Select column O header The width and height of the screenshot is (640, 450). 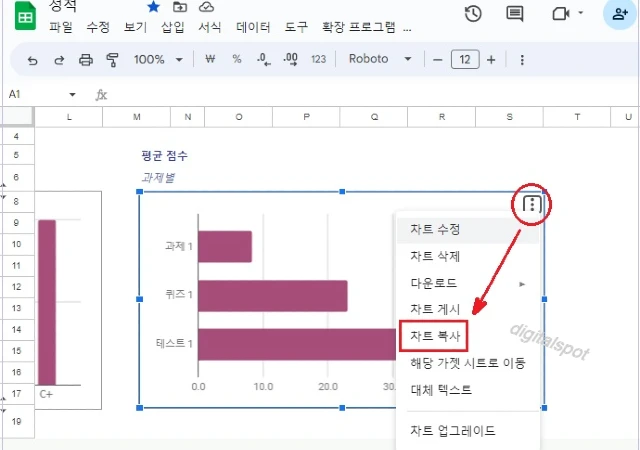(x=238, y=117)
